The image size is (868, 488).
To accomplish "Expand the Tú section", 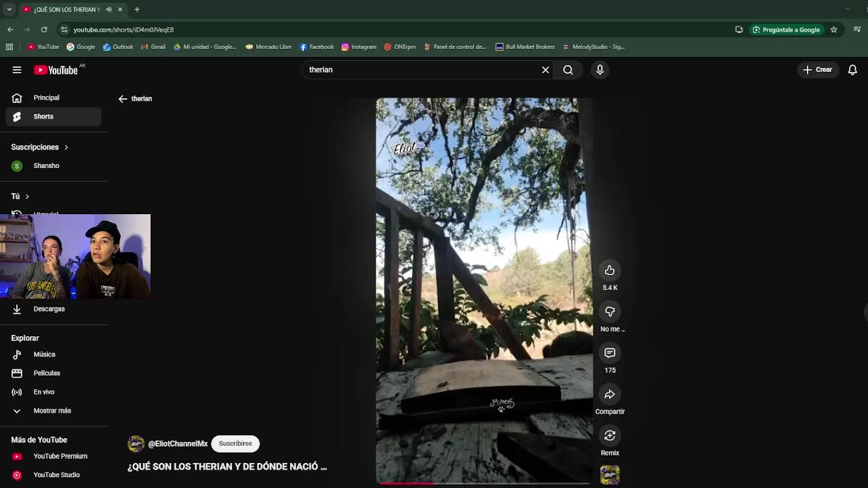I will [x=20, y=196].
